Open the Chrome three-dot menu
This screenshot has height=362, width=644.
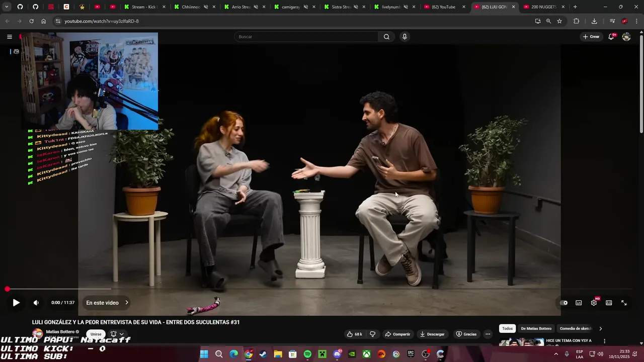click(x=637, y=21)
